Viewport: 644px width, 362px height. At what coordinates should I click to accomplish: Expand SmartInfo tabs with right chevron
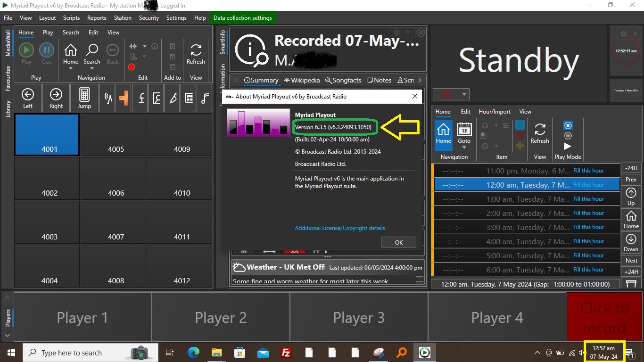[x=420, y=80]
